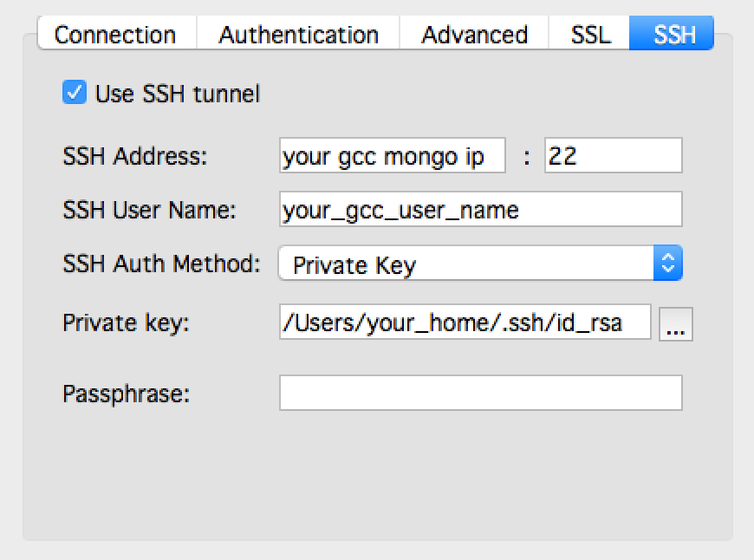Click the SSH User Name field

click(x=479, y=209)
